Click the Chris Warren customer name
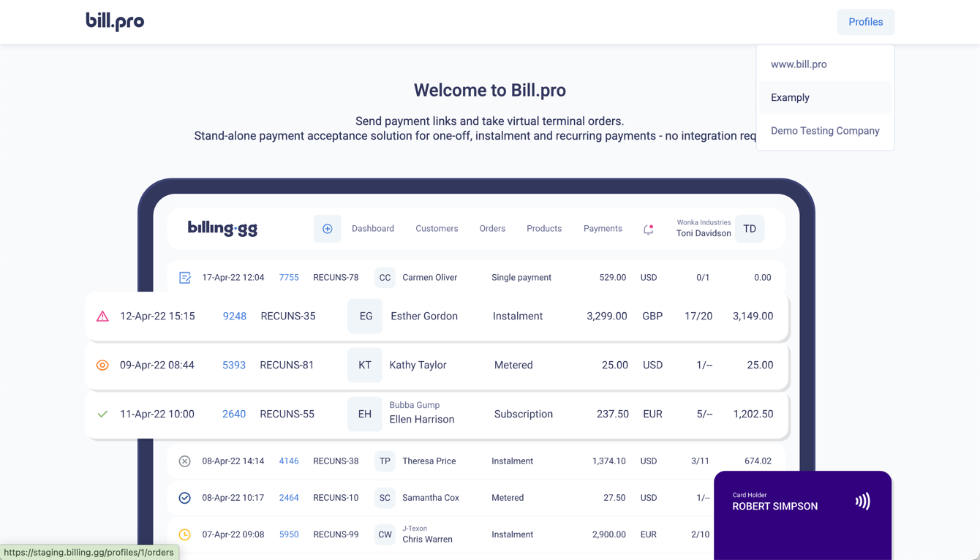The image size is (980, 560). (427, 540)
